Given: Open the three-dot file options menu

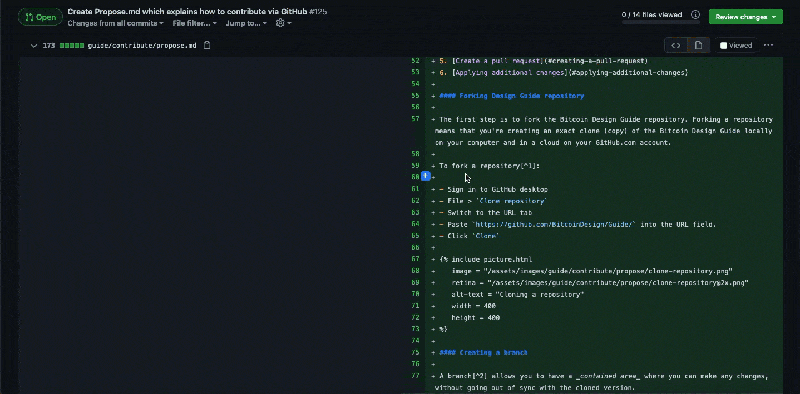Looking at the screenshot, I should [768, 45].
